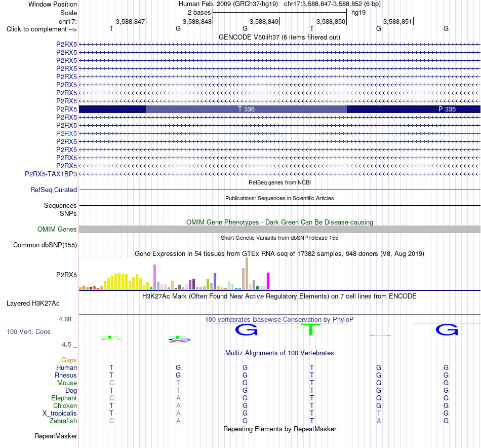Click the 'Click to complement -->' label
481x448 pixels.
coord(42,29)
